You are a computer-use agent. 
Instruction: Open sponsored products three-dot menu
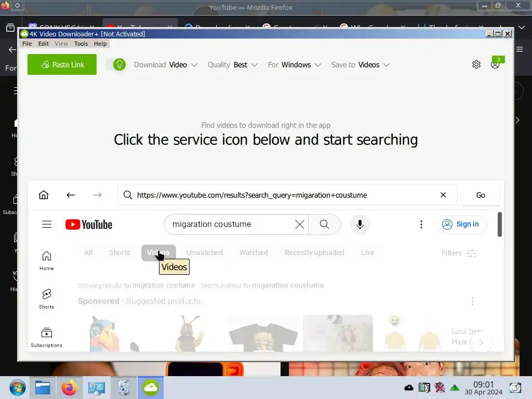click(473, 301)
